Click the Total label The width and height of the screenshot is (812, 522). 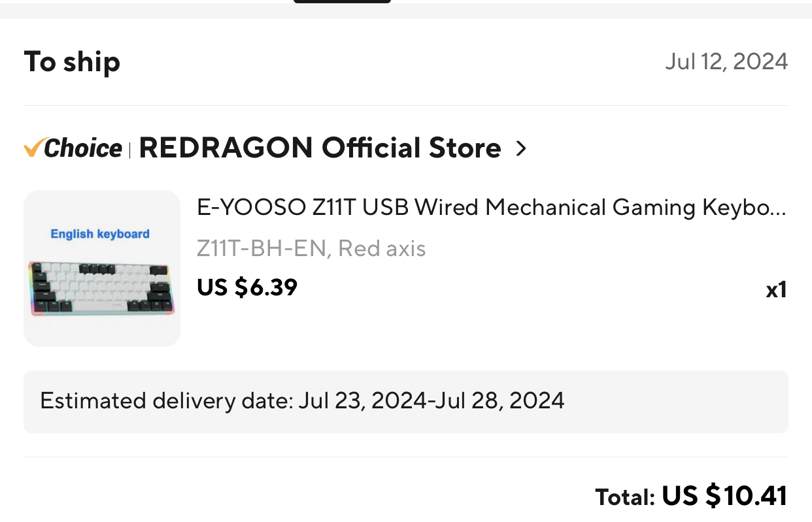click(x=625, y=498)
